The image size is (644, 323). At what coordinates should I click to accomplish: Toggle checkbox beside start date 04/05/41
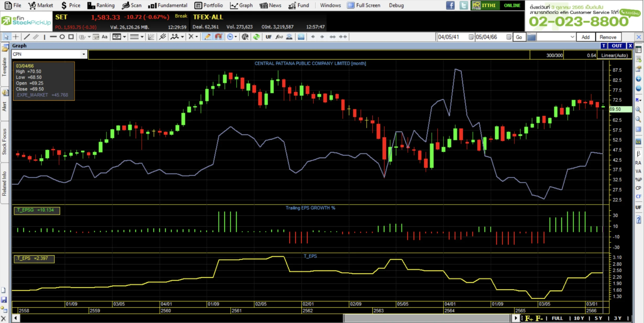(x=471, y=37)
